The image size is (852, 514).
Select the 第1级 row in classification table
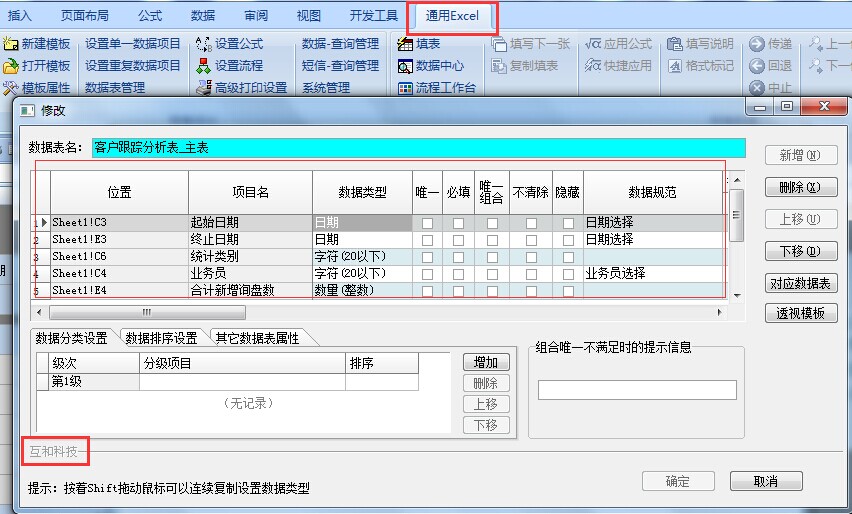[x=228, y=382]
